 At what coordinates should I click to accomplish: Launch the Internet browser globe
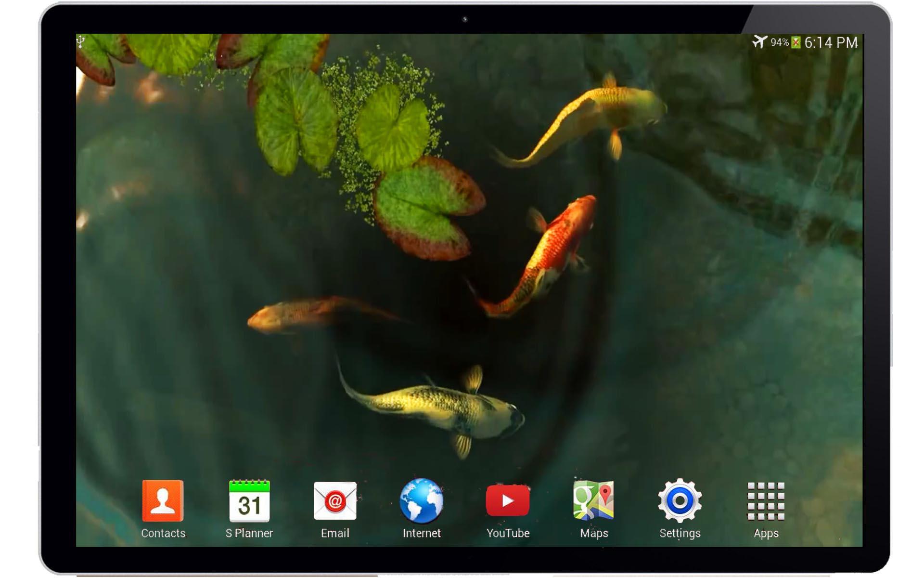(x=421, y=501)
